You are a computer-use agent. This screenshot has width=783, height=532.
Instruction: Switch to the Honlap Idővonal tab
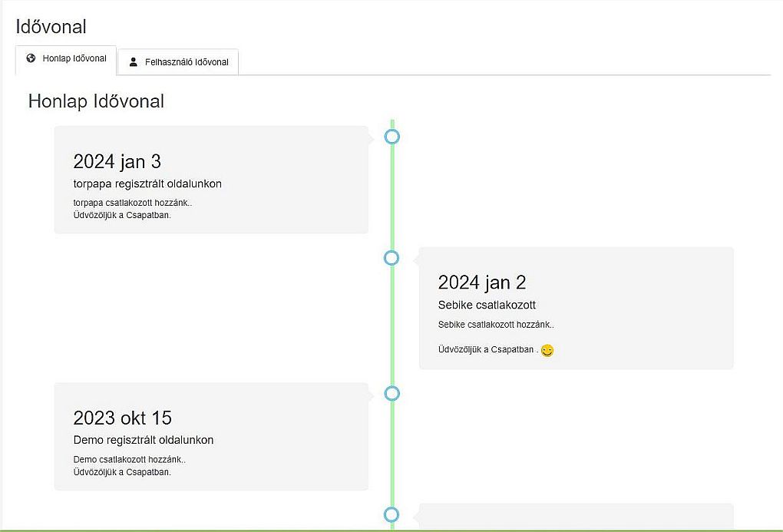pyautogui.click(x=66, y=59)
